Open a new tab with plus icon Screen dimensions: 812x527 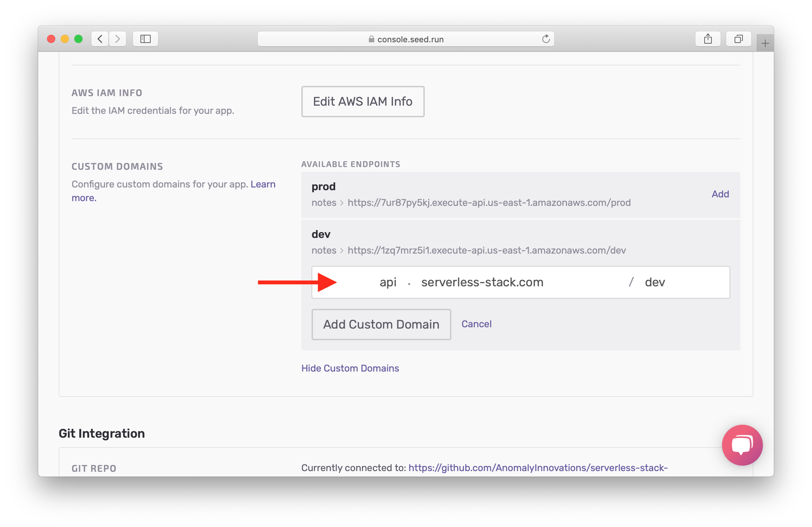point(765,43)
